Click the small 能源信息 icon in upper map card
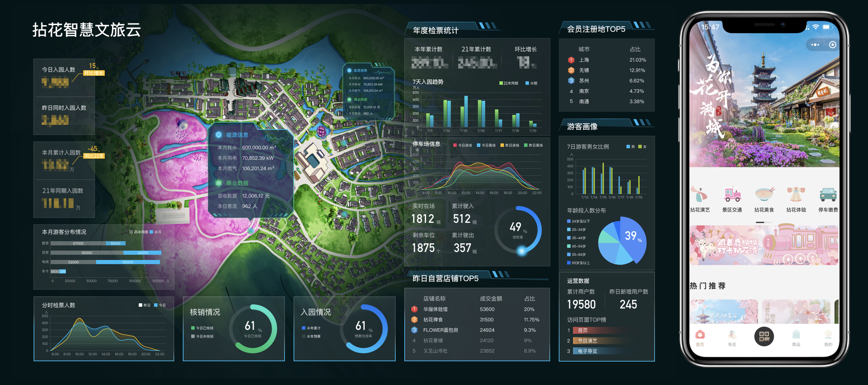Viewport: 868px width, 385px height. (349, 70)
